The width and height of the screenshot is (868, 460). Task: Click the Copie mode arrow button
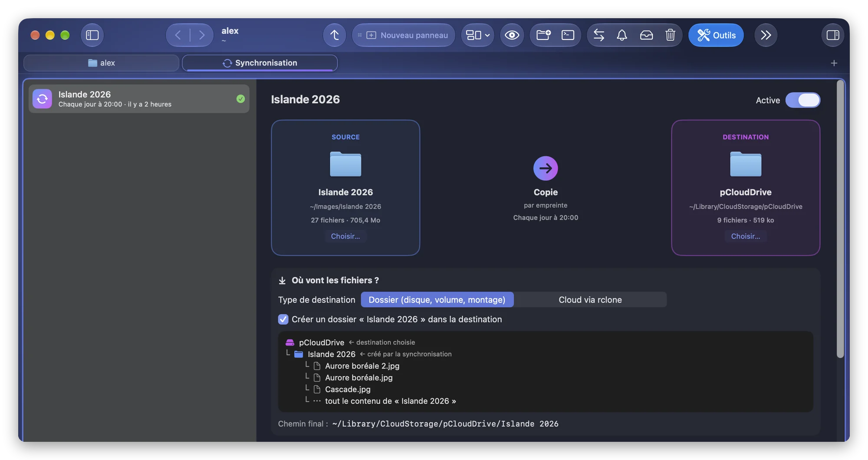click(546, 168)
